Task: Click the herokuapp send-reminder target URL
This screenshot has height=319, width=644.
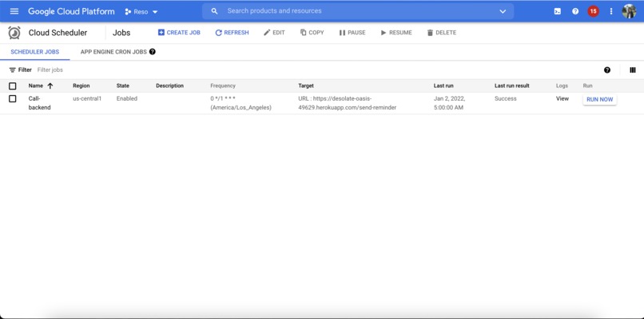Action: (348, 103)
